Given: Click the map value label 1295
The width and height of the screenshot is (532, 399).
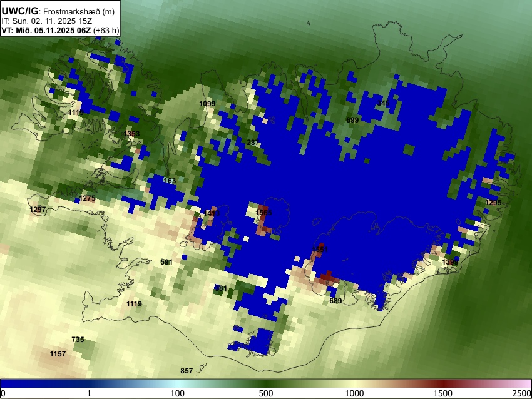Looking at the screenshot, I should pos(493,203).
